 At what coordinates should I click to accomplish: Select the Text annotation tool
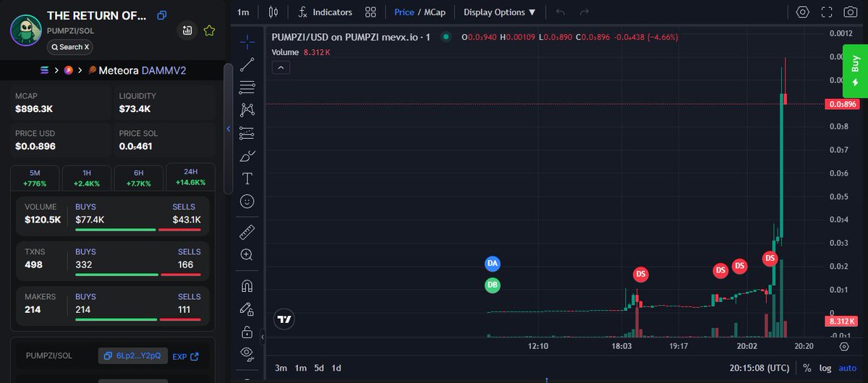(247, 178)
